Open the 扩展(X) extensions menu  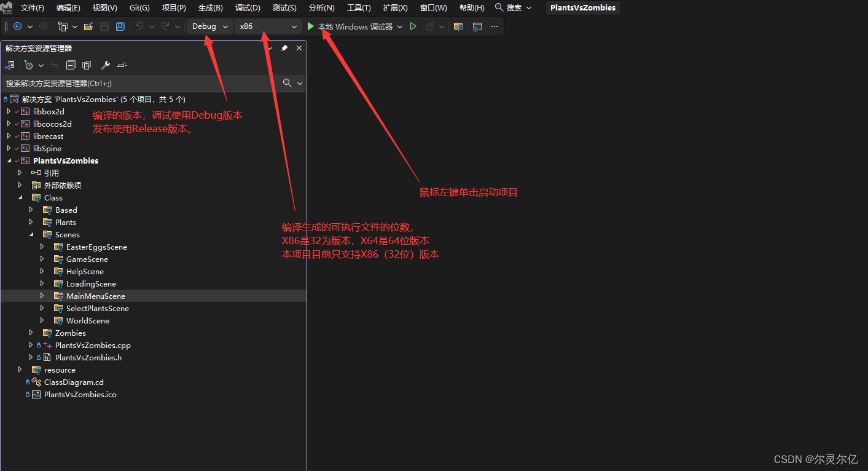[395, 8]
